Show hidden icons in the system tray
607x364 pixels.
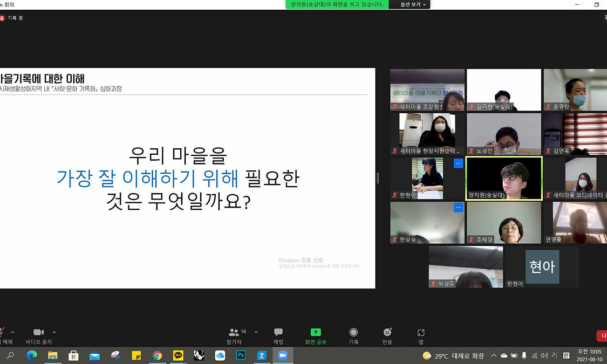[493, 356]
